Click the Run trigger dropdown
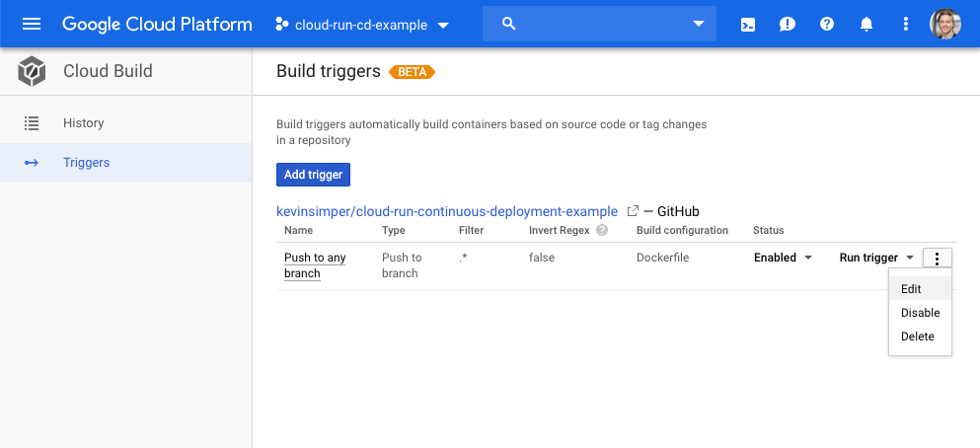This screenshot has height=448, width=980. coord(877,258)
